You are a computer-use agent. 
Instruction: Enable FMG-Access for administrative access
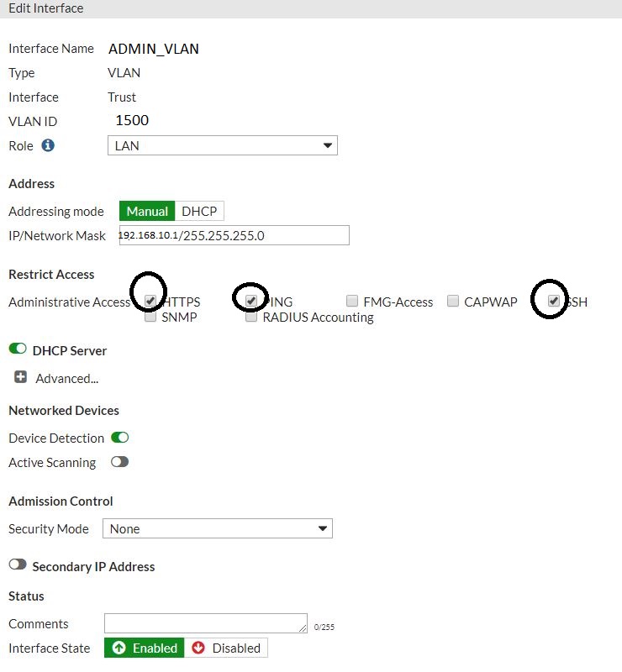[351, 300]
